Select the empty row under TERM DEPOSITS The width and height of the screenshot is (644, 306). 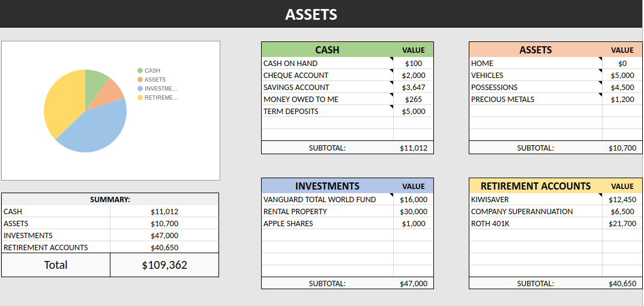(x=348, y=123)
